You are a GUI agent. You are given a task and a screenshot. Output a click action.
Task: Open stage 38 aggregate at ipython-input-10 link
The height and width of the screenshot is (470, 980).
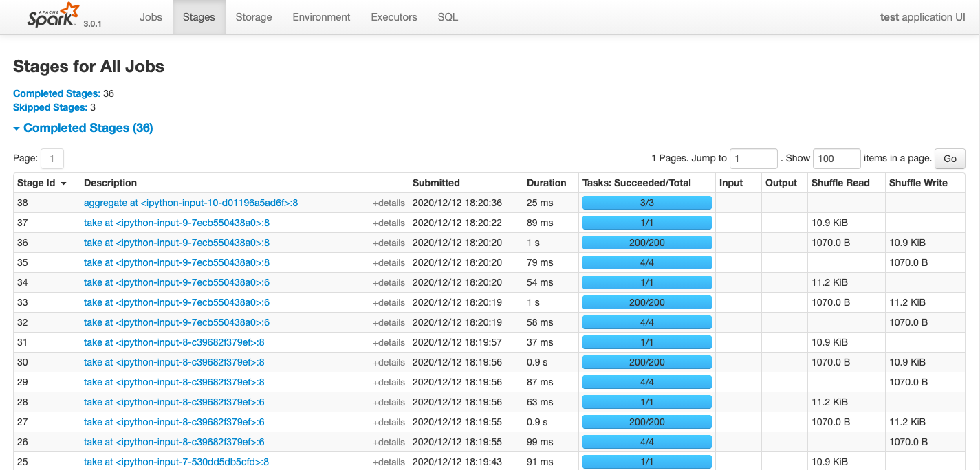coord(190,203)
